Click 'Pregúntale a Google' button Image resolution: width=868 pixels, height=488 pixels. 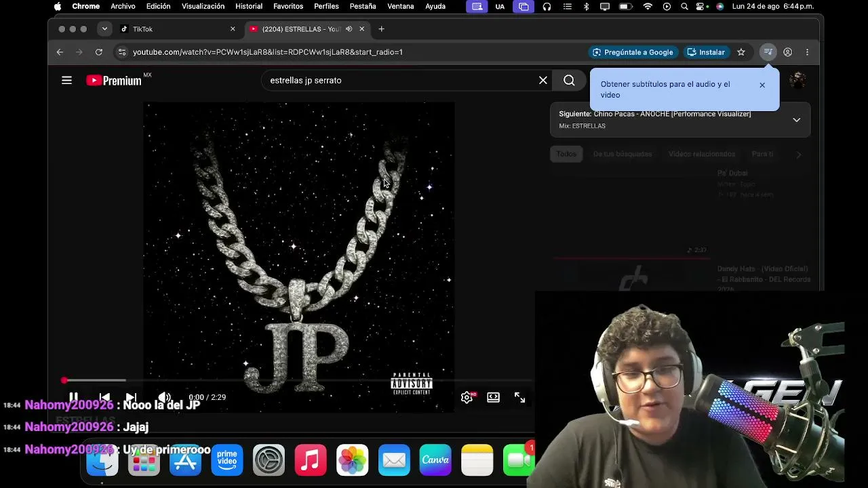point(633,52)
